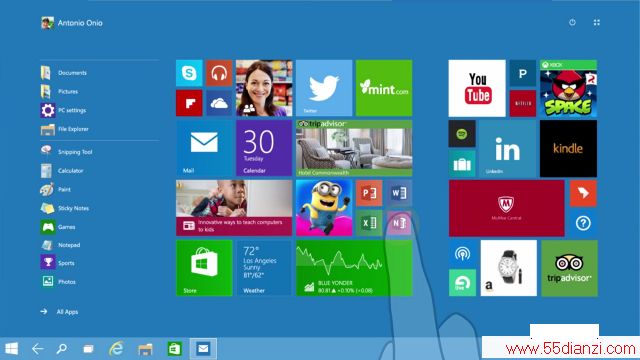Viewport: 640px width, 360px height.
Task: Open the Music headphones tile
Action: pos(219,73)
